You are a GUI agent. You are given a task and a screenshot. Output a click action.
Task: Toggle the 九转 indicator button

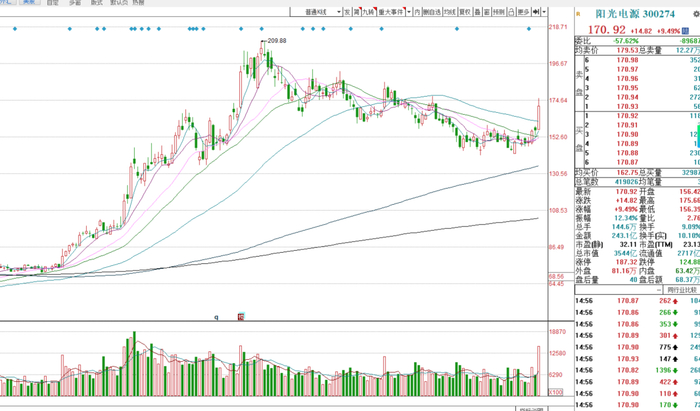tap(368, 12)
